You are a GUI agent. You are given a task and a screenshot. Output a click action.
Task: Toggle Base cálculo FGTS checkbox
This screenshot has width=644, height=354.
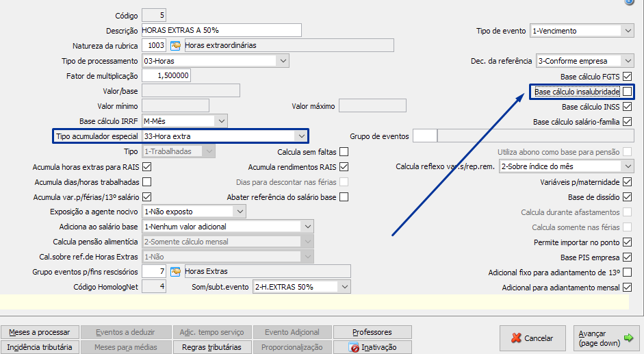627,77
